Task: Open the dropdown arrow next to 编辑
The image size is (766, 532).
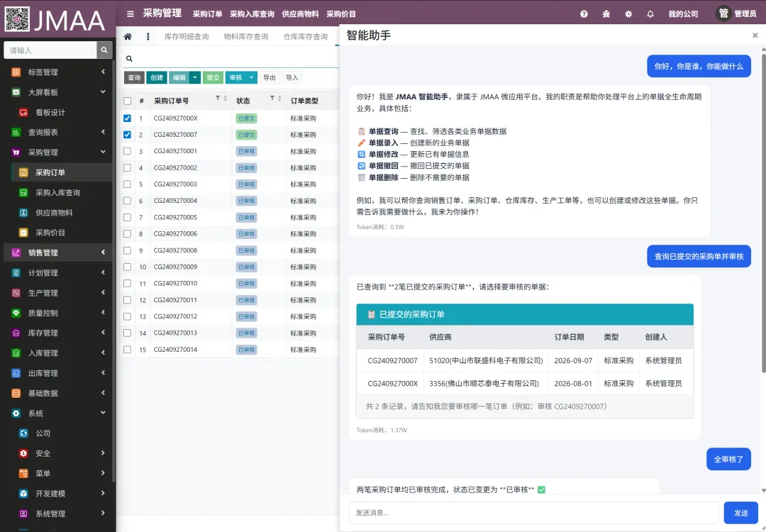Action: click(x=194, y=78)
